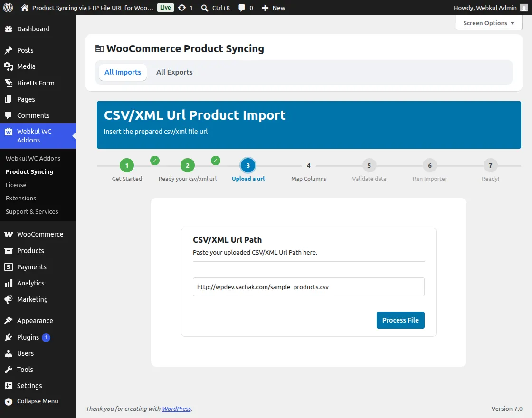This screenshot has width=532, height=418.
Task: Click step 5 Validate data circle
Action: click(369, 166)
